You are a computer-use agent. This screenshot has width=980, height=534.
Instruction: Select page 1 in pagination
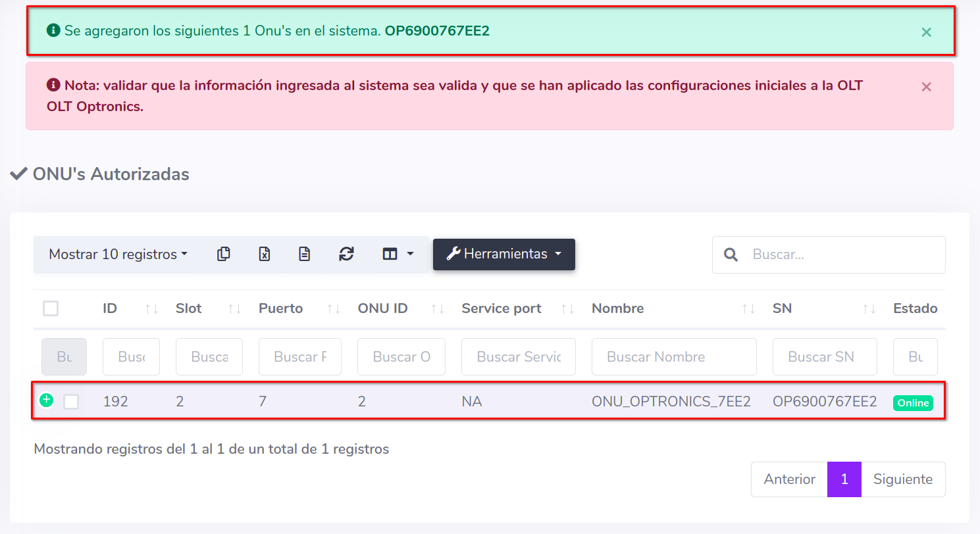click(x=844, y=479)
